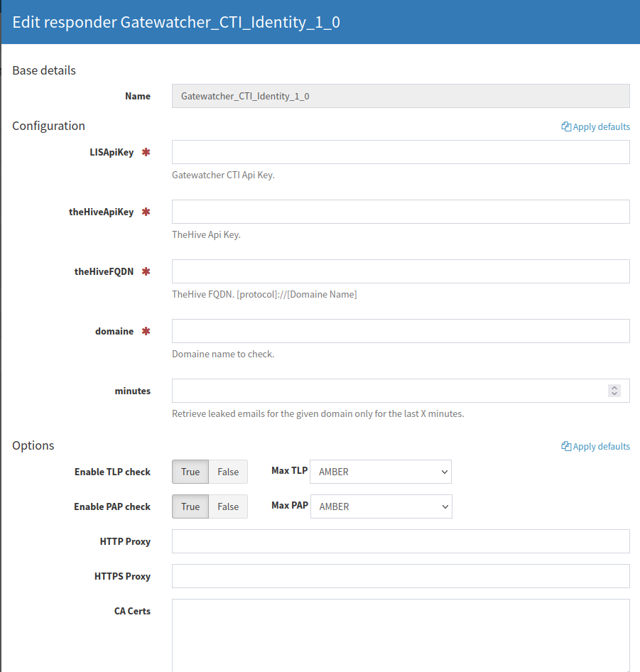Focus the theHiveApiKey input field
The height and width of the screenshot is (672, 640).
coord(401,212)
